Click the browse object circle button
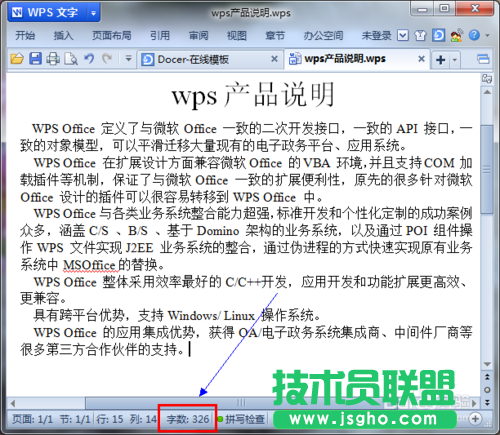 point(487,390)
